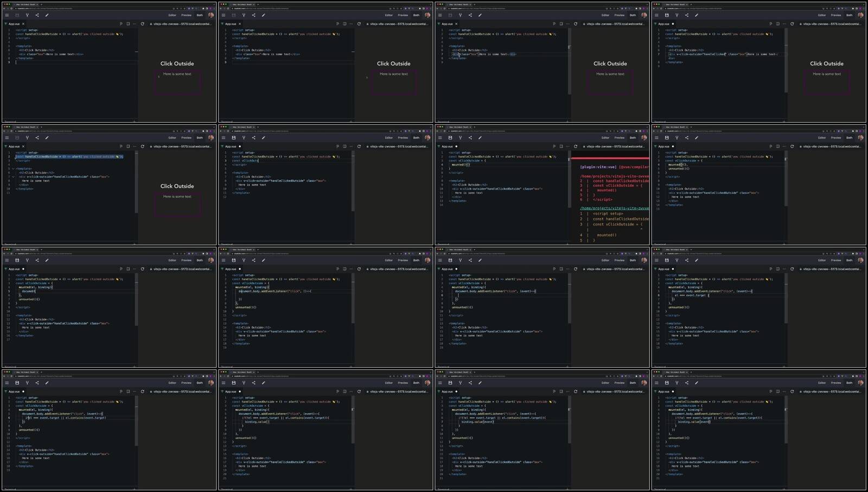Click 'Here is some text' preview box, line-2-selected frame
This screenshot has width=868, height=492.
coord(177,204)
